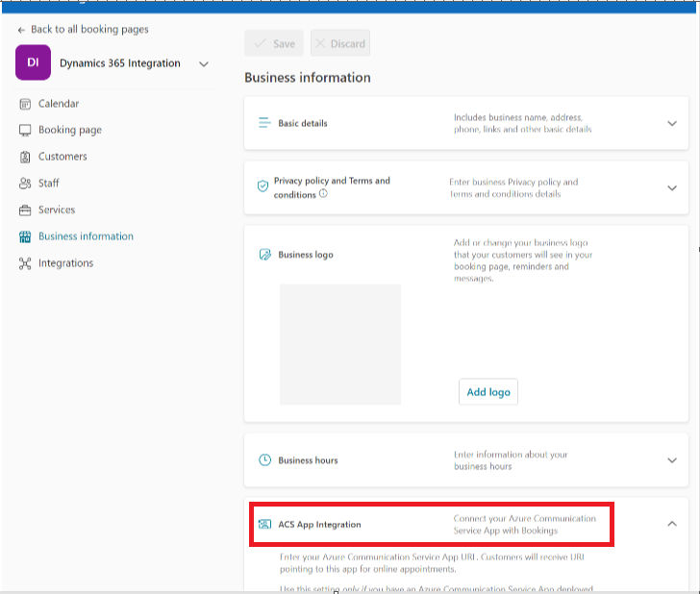The image size is (700, 594).
Task: Click the Business logo heading text
Action: coord(306,255)
